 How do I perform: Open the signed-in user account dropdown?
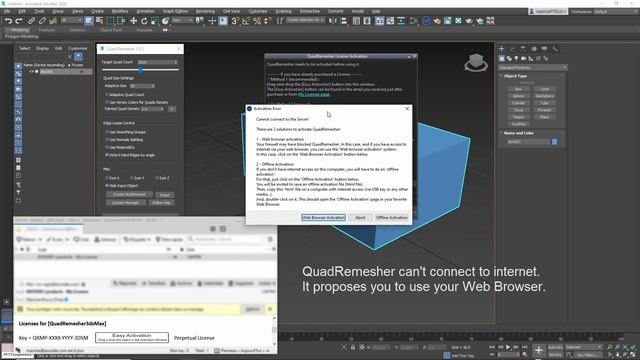coord(547,11)
